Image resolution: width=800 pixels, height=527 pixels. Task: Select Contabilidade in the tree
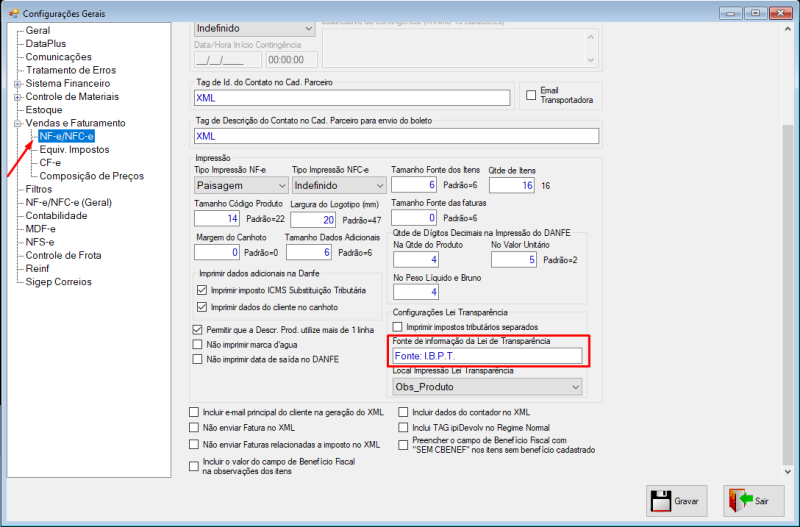click(x=57, y=216)
